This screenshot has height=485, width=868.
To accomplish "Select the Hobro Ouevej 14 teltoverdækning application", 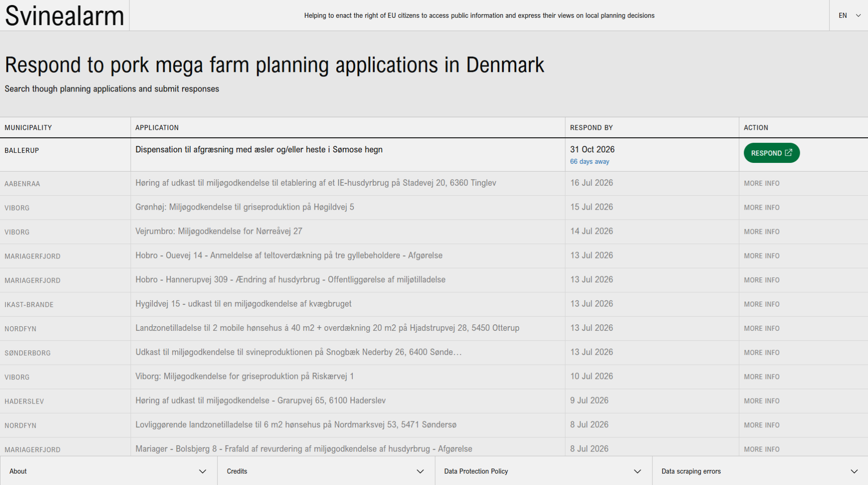I will pyautogui.click(x=289, y=255).
